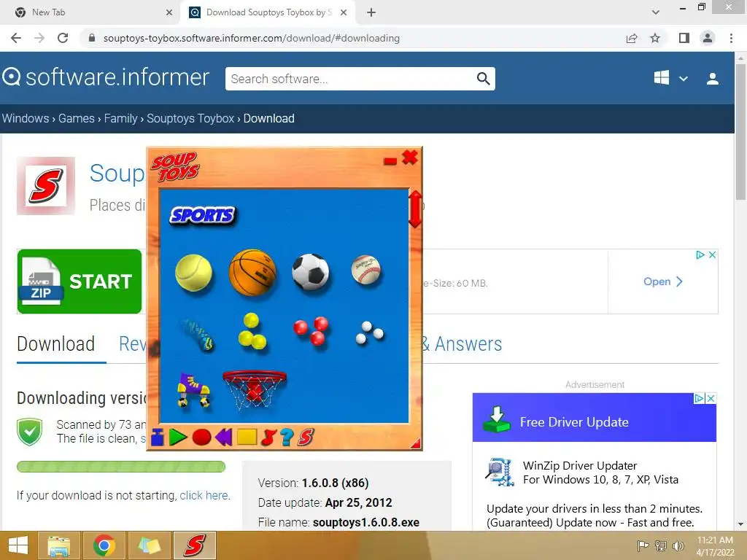The height and width of the screenshot is (560, 747).
Task: Click the search magnifier button
Action: (484, 79)
